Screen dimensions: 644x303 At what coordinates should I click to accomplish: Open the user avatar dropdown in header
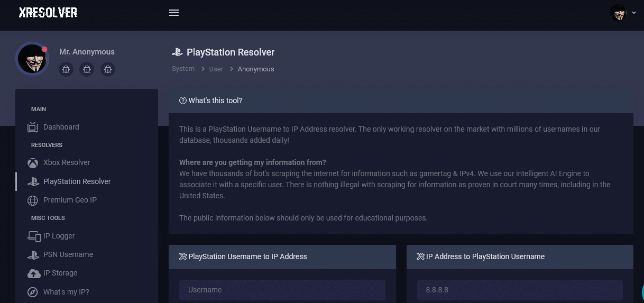622,13
